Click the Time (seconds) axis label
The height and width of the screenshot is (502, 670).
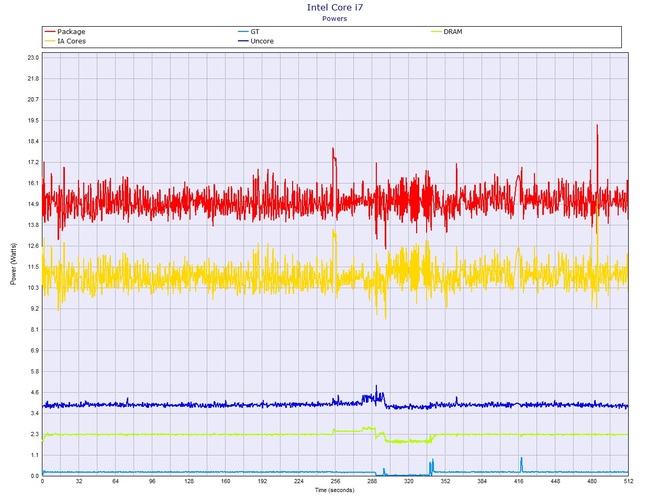click(335, 490)
